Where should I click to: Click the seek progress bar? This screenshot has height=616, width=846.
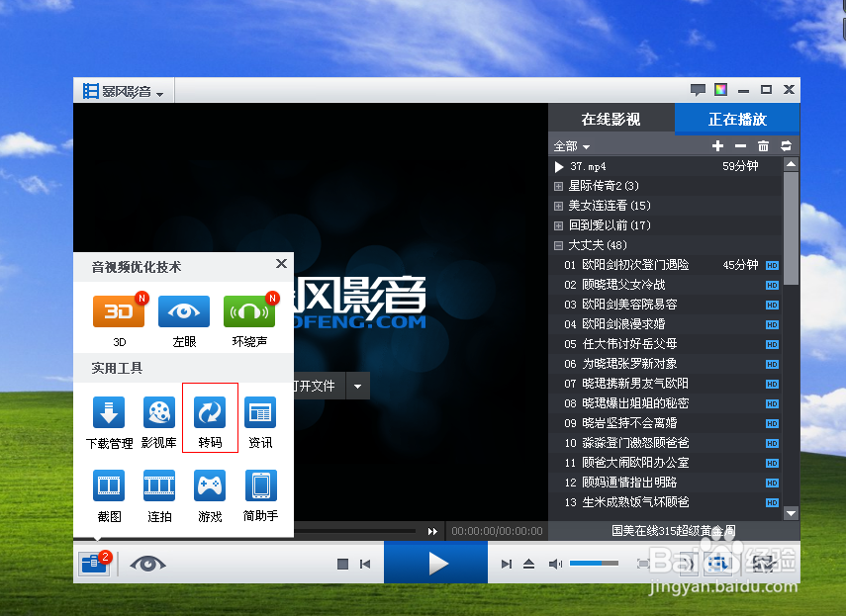pos(354,531)
